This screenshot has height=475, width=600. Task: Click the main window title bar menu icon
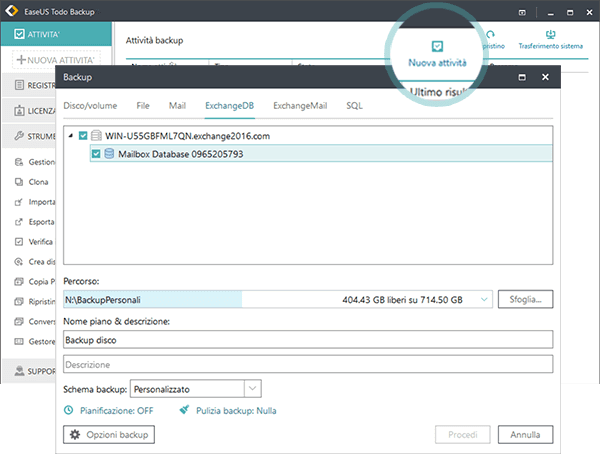coord(522,13)
